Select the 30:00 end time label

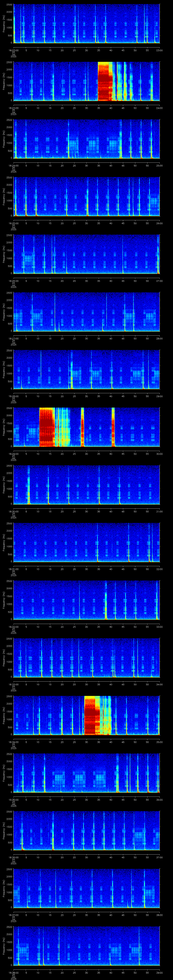[x=160, y=454]
